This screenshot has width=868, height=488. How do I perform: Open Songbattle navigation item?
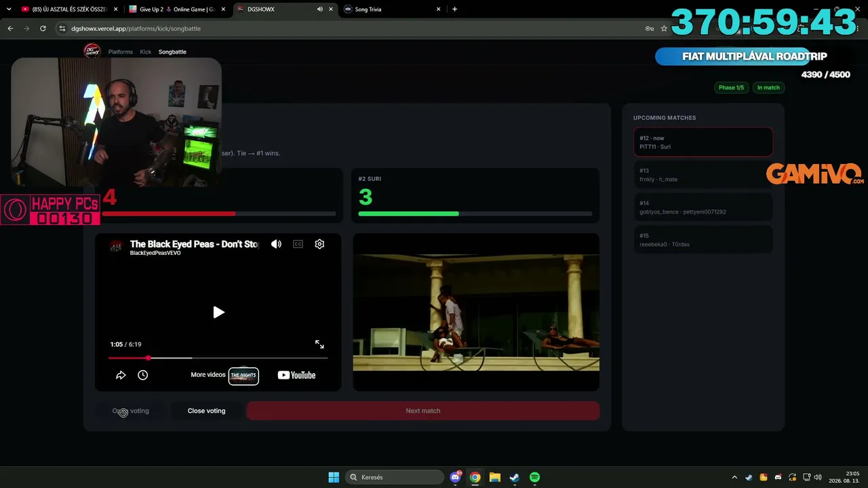(172, 52)
